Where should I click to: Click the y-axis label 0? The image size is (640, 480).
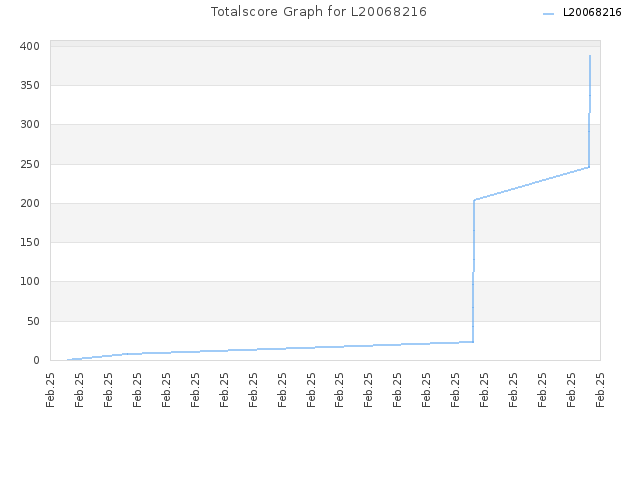37,360
